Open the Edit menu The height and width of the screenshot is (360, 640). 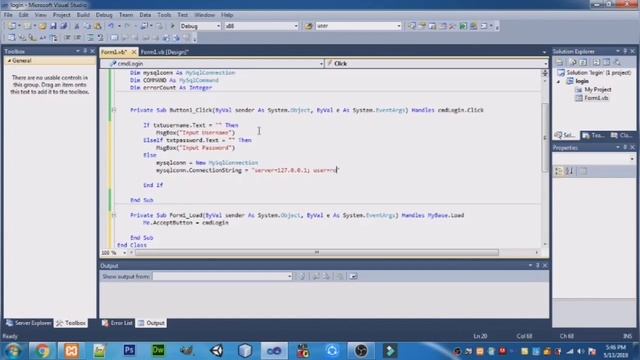coord(23,15)
